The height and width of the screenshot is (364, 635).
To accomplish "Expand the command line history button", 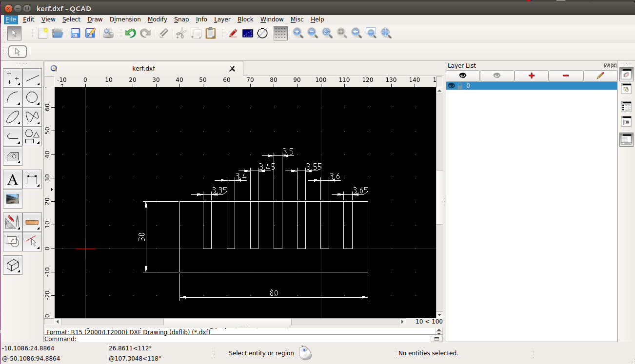I will pos(437,339).
